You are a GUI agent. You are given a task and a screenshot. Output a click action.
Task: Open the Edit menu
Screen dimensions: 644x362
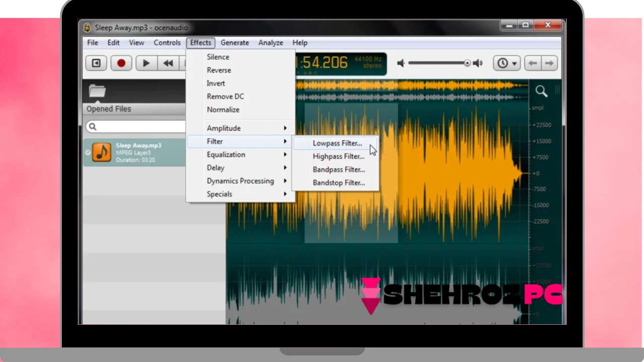113,43
